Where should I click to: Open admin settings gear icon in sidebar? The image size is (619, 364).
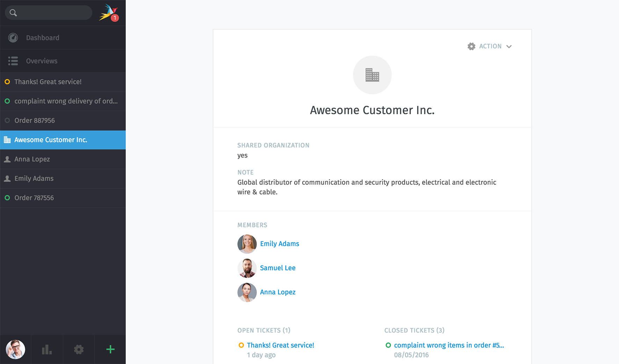[79, 349]
